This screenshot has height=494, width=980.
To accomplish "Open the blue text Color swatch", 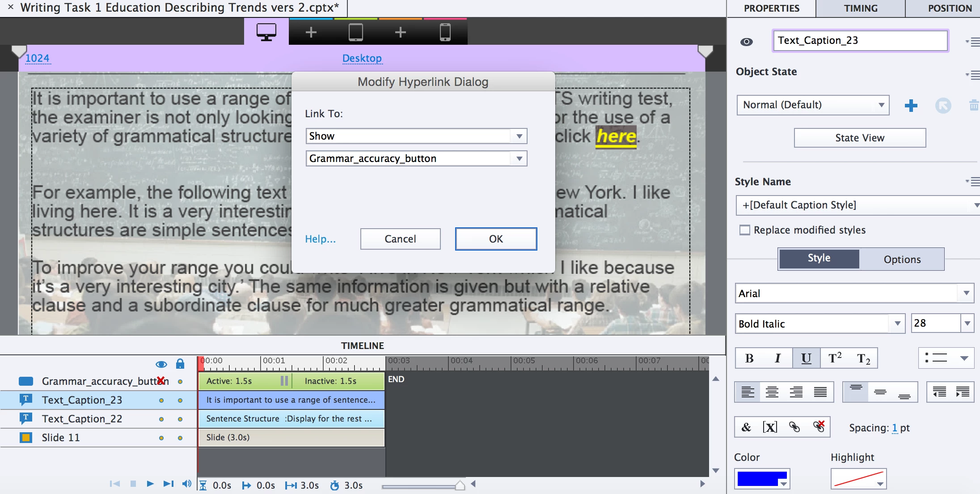I will 761,479.
